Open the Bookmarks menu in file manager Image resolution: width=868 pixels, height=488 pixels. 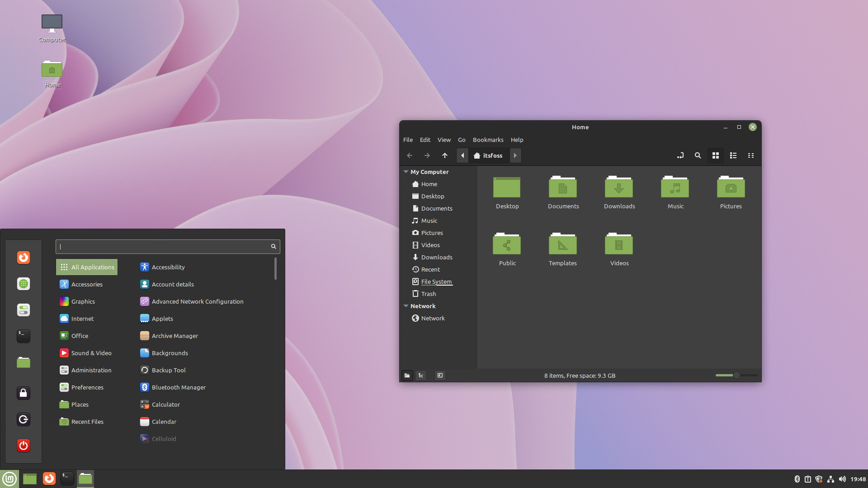tap(488, 140)
